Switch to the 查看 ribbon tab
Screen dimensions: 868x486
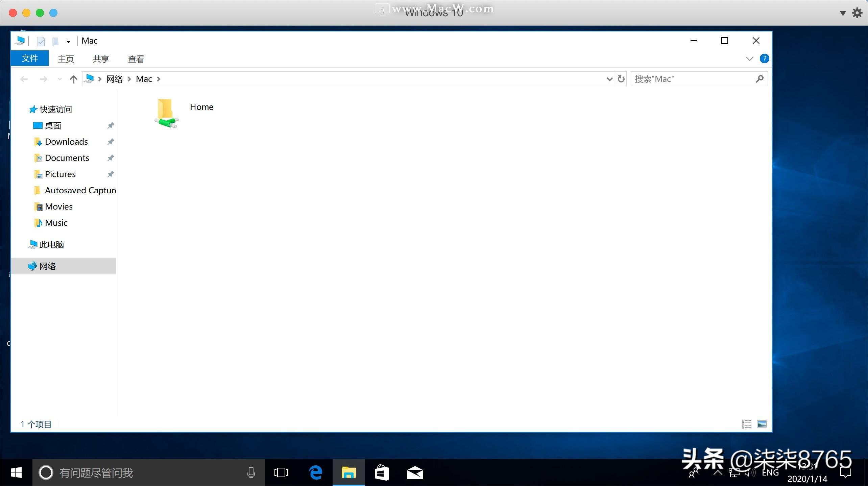tap(136, 59)
